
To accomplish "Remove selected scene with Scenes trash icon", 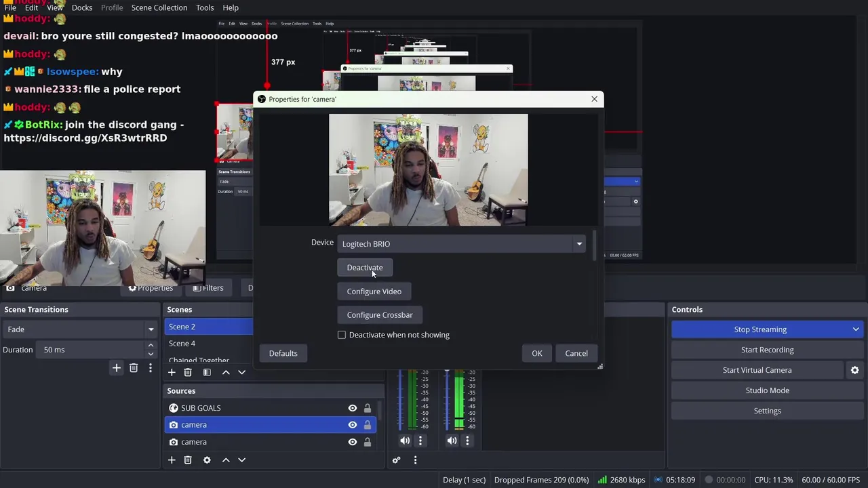I will [x=188, y=372].
